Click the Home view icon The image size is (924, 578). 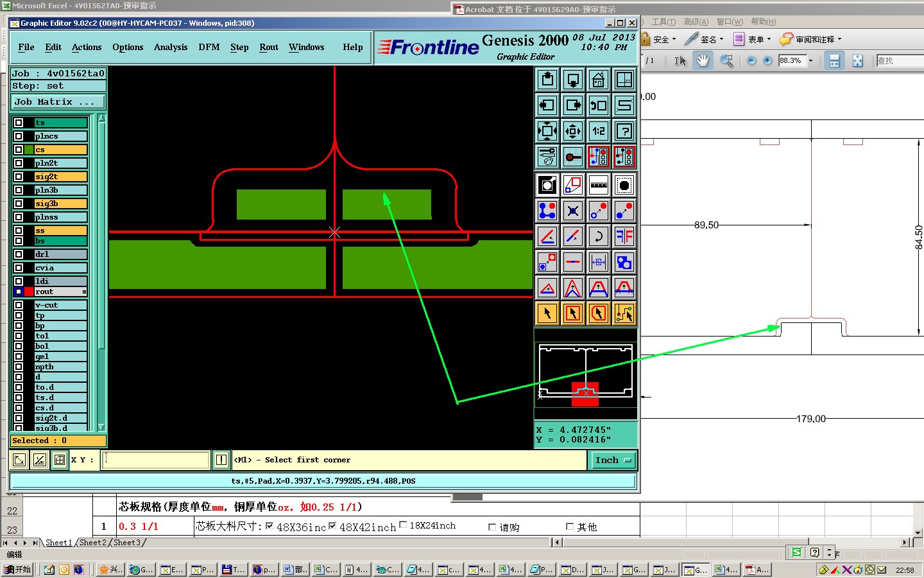(598, 80)
